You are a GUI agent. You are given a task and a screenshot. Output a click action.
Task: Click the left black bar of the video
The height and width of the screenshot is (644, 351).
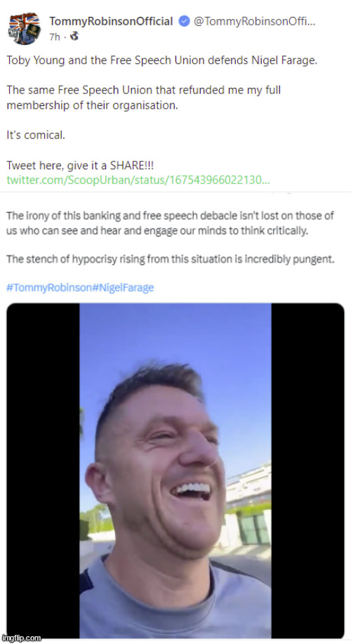43,471
